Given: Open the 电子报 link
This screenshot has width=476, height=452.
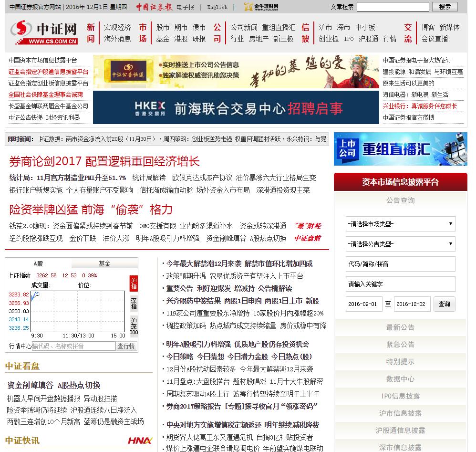Looking at the screenshot, I should click(185, 7).
